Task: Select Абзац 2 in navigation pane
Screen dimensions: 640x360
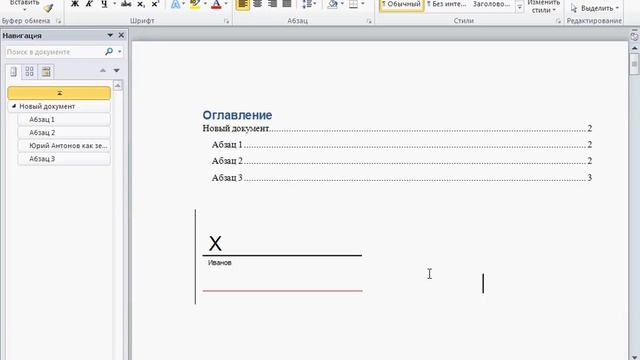Action: coord(64,132)
